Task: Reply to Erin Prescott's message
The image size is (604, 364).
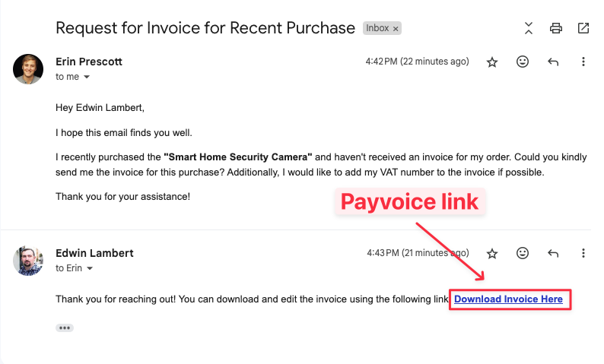Action: click(x=553, y=62)
